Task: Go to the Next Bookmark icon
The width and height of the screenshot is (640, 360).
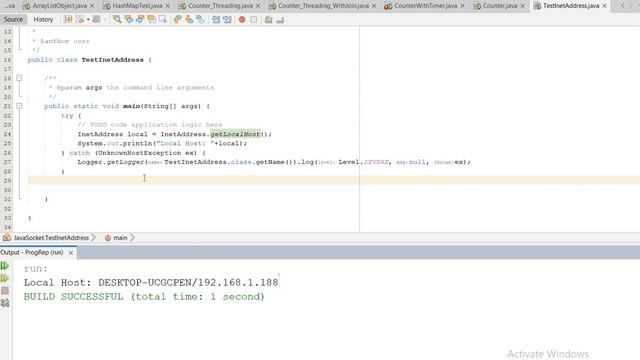Action: (189, 20)
